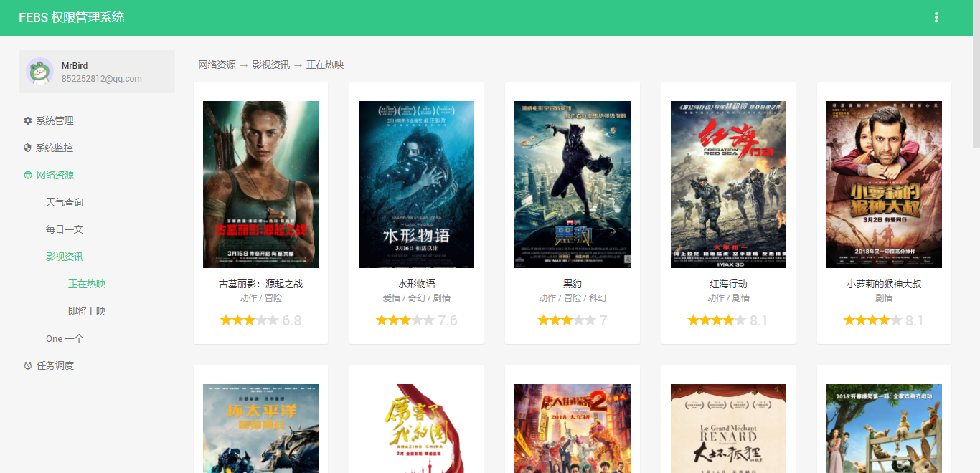Open the 小萝莉的猴神大叔 poster
Viewport: 980px width, 473px height.
pyautogui.click(x=884, y=184)
